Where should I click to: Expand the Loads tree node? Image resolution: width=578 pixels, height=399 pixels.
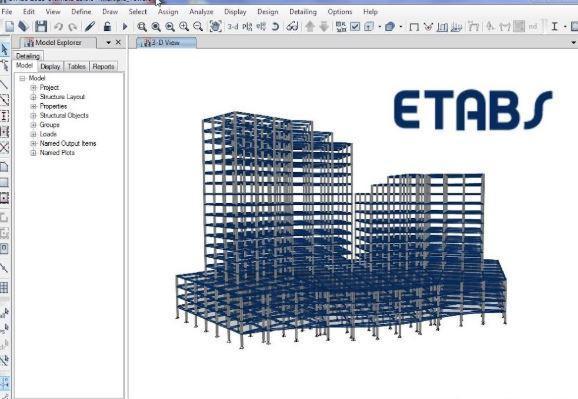click(x=33, y=134)
